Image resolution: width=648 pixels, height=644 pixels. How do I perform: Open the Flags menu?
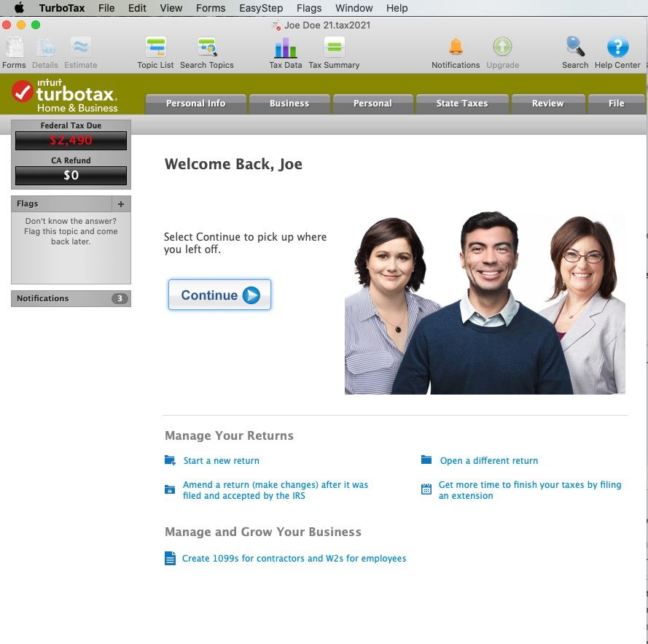coord(309,8)
